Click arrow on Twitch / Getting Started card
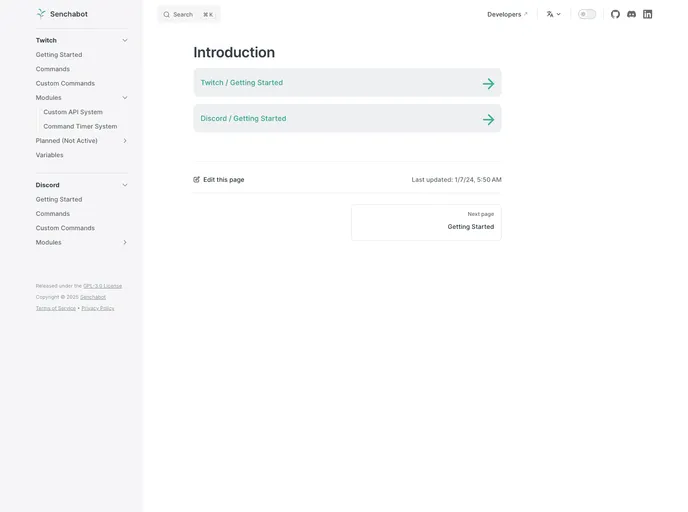This screenshot has width=688, height=512. click(488, 83)
